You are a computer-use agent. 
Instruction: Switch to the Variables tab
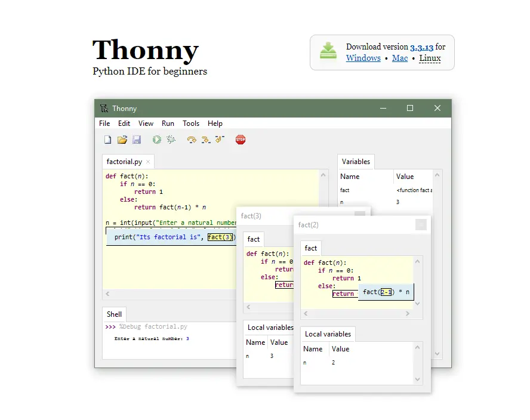[356, 162]
